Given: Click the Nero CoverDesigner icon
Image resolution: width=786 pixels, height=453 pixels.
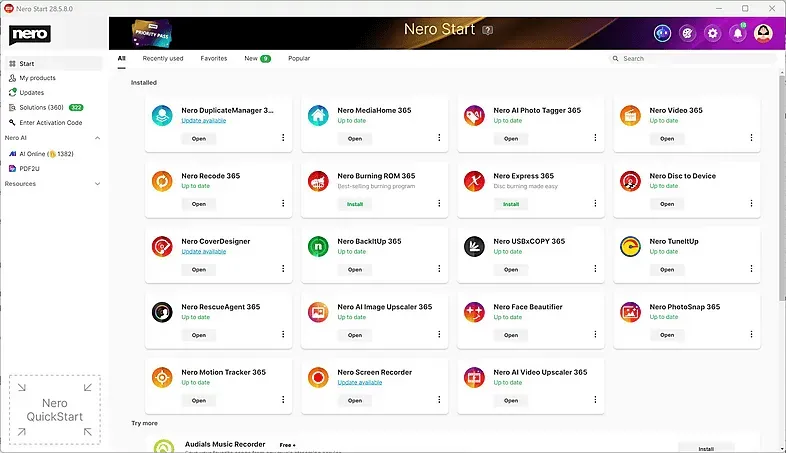Looking at the screenshot, I should [162, 247].
